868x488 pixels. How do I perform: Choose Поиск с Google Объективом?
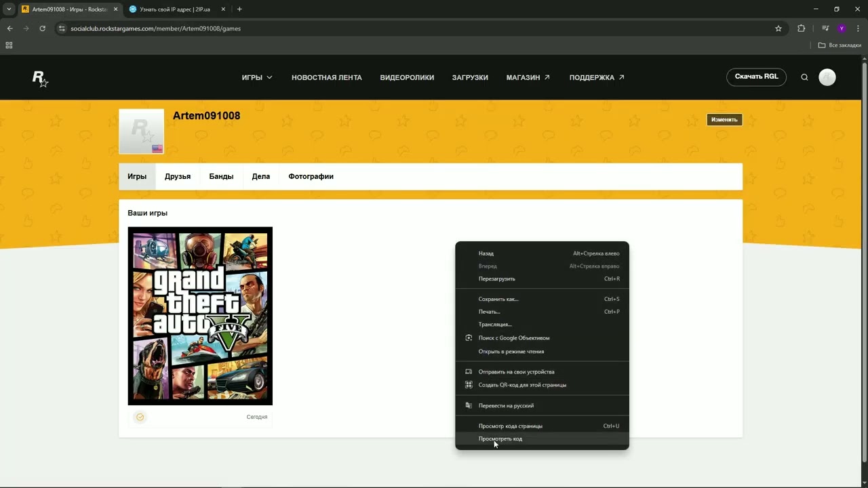542,338
